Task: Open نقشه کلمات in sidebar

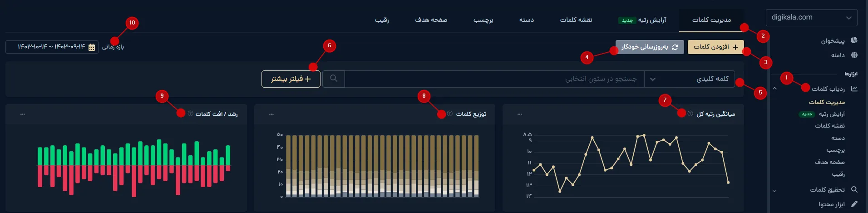Action: [x=830, y=126]
